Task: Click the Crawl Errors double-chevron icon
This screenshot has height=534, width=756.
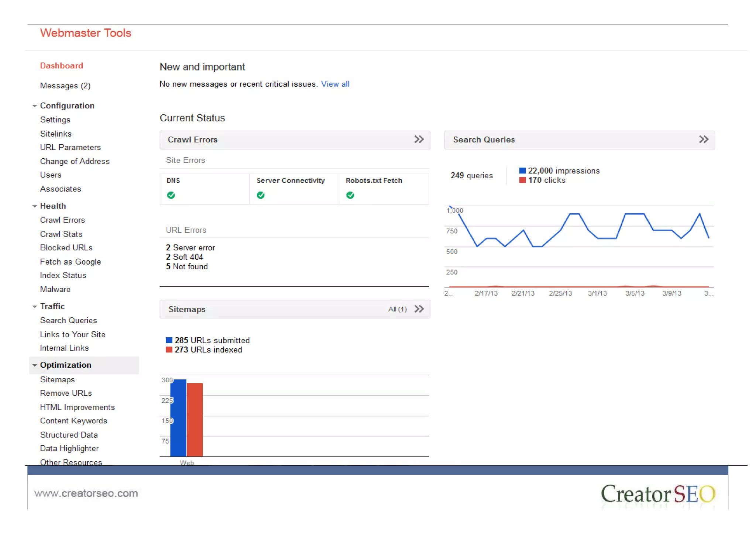Action: [x=419, y=139]
